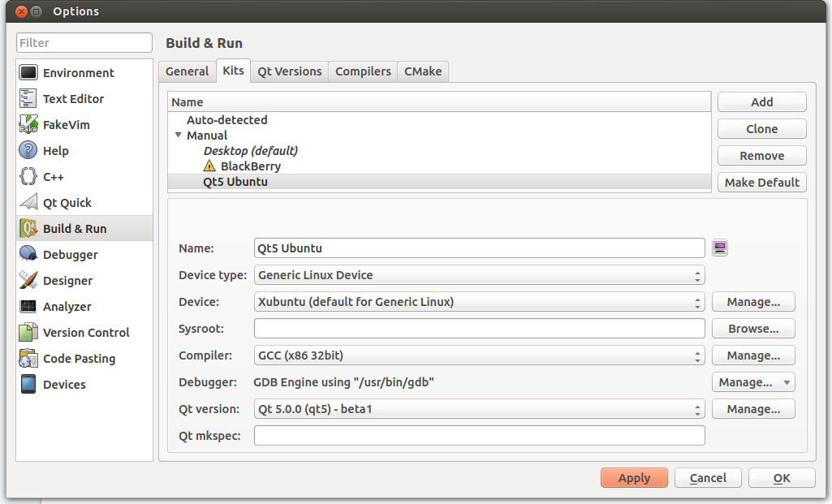Screen dimensions: 832x504
Task: Collapse the Manual kits tree group
Action: (179, 136)
